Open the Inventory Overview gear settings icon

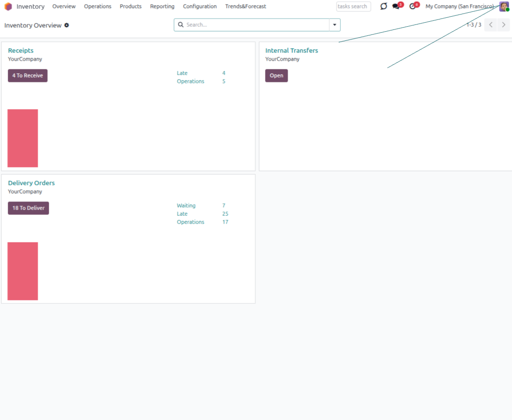click(x=67, y=25)
